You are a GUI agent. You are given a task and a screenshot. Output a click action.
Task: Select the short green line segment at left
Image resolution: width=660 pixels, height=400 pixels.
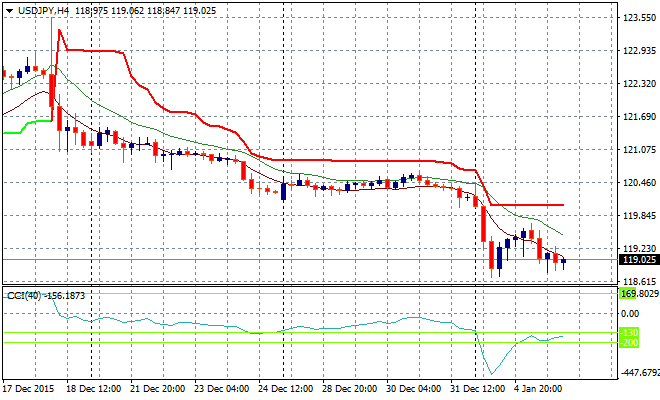(x=28, y=127)
